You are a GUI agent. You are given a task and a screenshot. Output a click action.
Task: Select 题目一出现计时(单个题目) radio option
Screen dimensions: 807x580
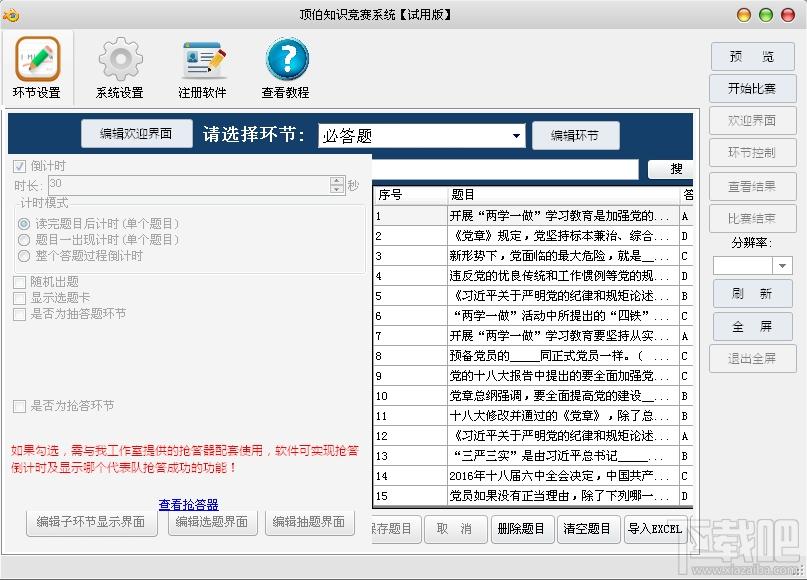coord(24,240)
